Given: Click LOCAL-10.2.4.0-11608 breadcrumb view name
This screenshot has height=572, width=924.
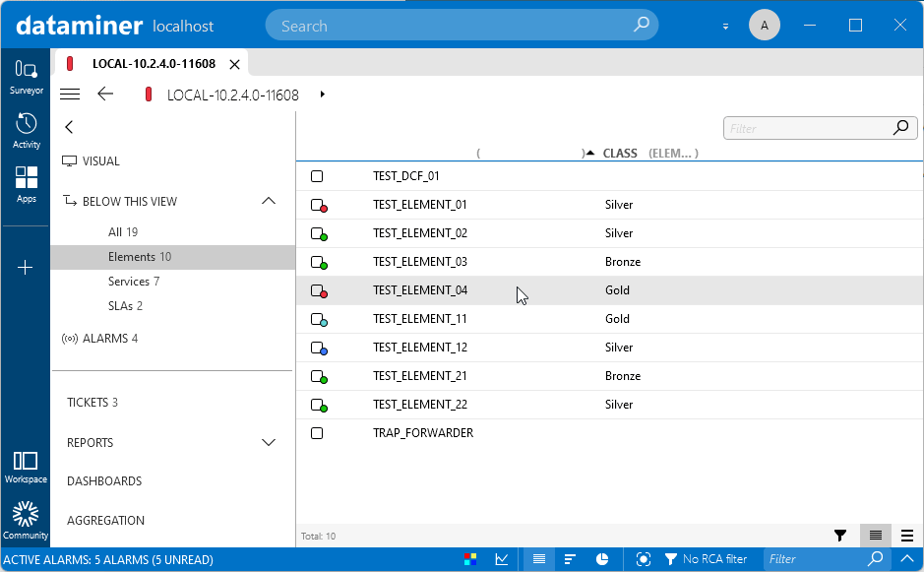Looking at the screenshot, I should pos(233,95).
